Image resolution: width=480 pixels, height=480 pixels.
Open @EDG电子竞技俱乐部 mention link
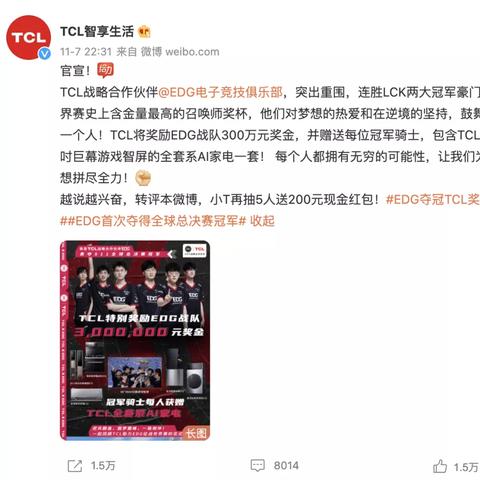(220, 92)
